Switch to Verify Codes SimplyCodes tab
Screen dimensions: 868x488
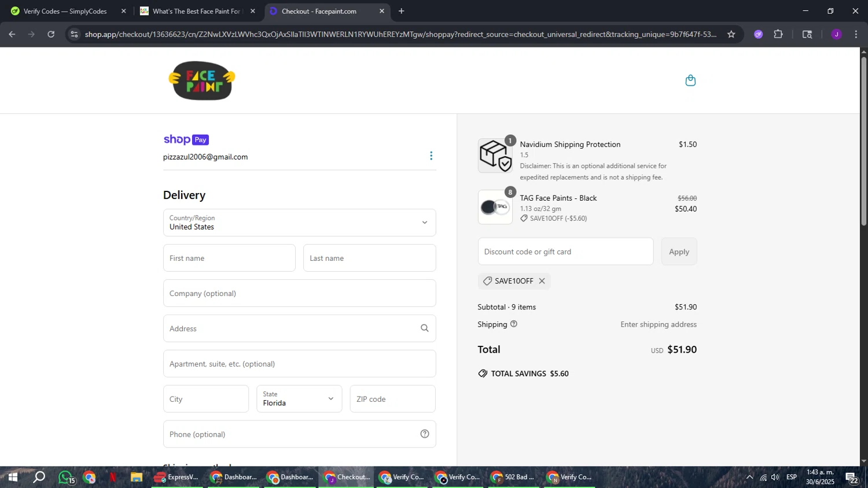pos(65,11)
